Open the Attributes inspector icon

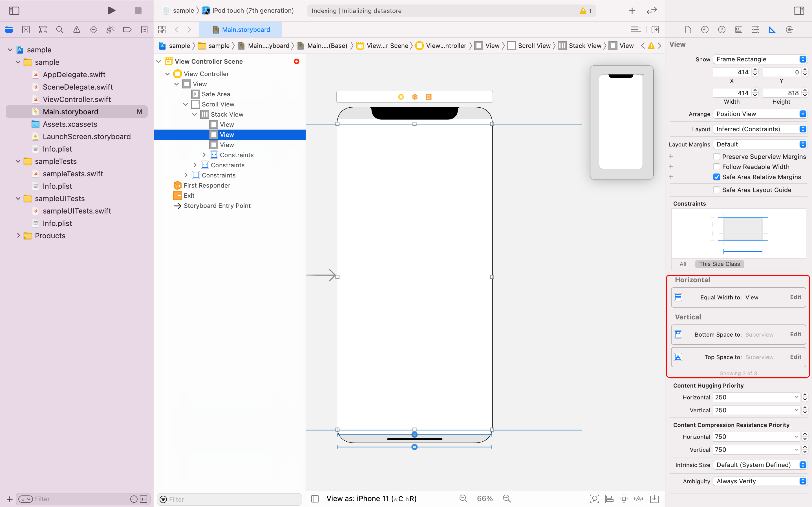pos(755,30)
